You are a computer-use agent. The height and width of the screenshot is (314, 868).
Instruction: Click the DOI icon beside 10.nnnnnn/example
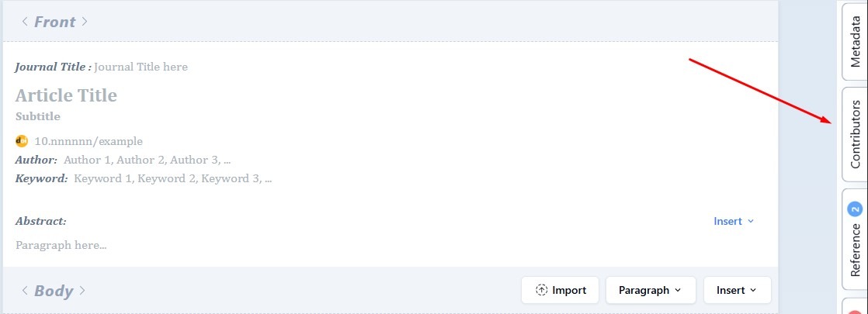[22, 141]
